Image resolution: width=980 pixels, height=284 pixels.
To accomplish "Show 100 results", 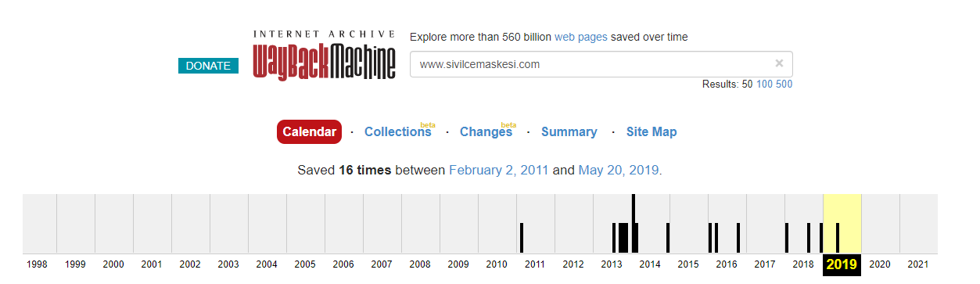I will tap(764, 84).
